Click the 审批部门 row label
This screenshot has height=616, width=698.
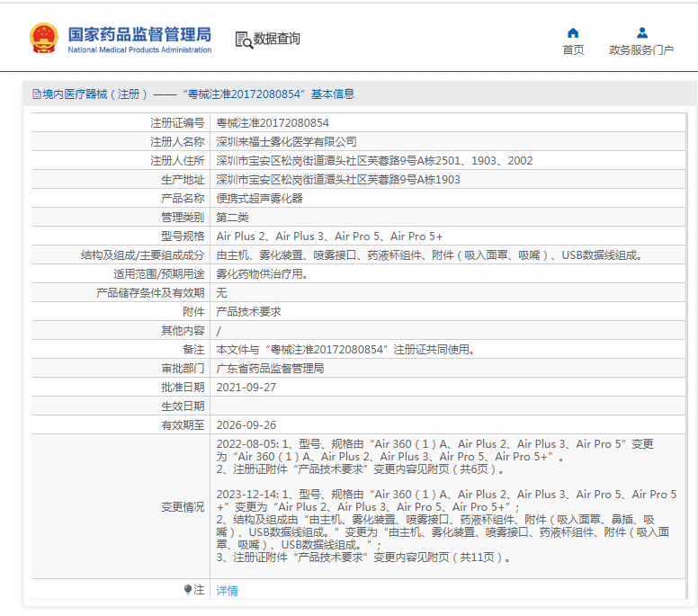[x=182, y=369]
